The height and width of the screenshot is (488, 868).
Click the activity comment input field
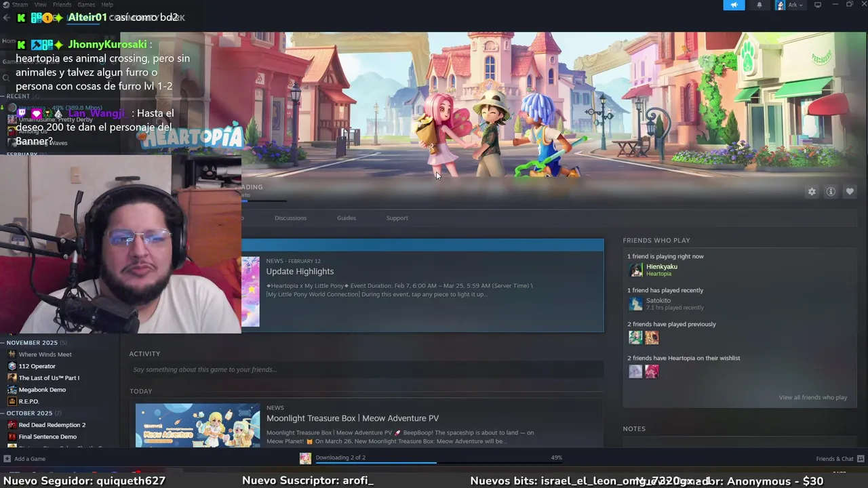point(366,369)
